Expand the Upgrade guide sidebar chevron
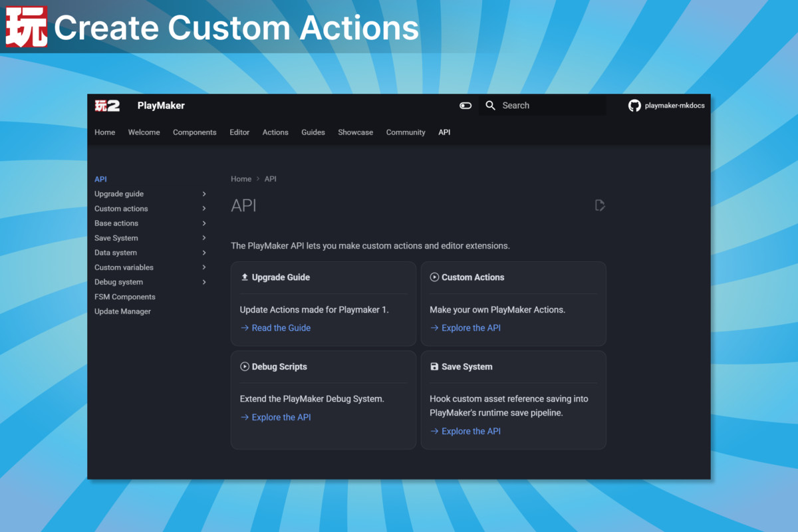The image size is (798, 532). click(204, 194)
